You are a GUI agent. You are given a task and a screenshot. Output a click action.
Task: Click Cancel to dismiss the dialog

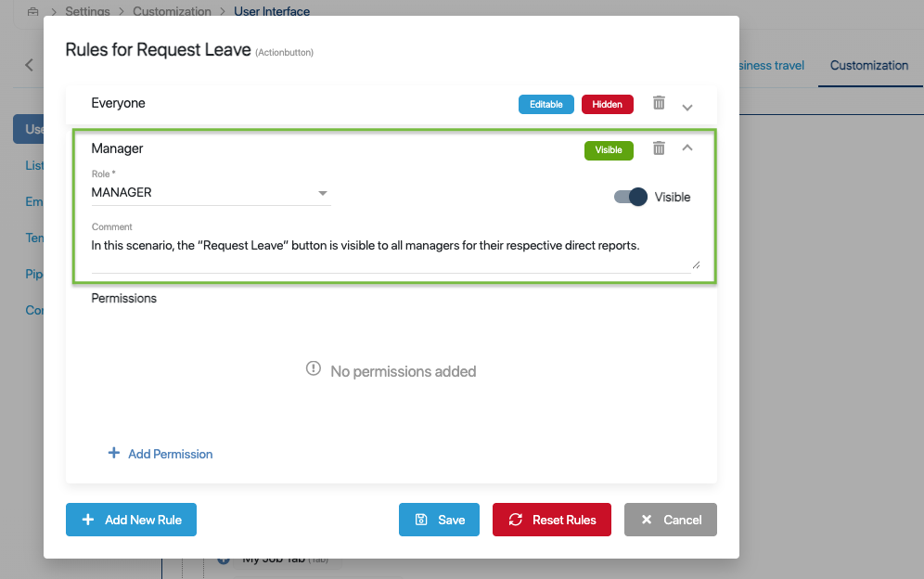click(x=671, y=520)
